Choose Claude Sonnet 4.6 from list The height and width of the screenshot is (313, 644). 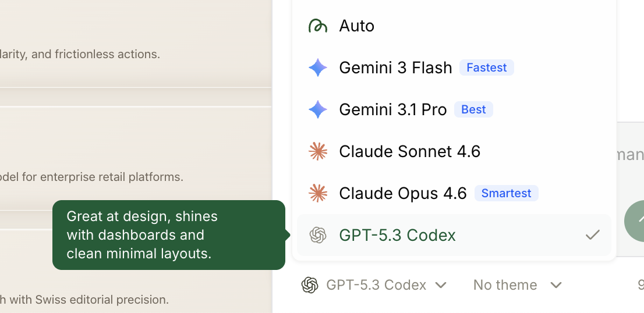[409, 151]
